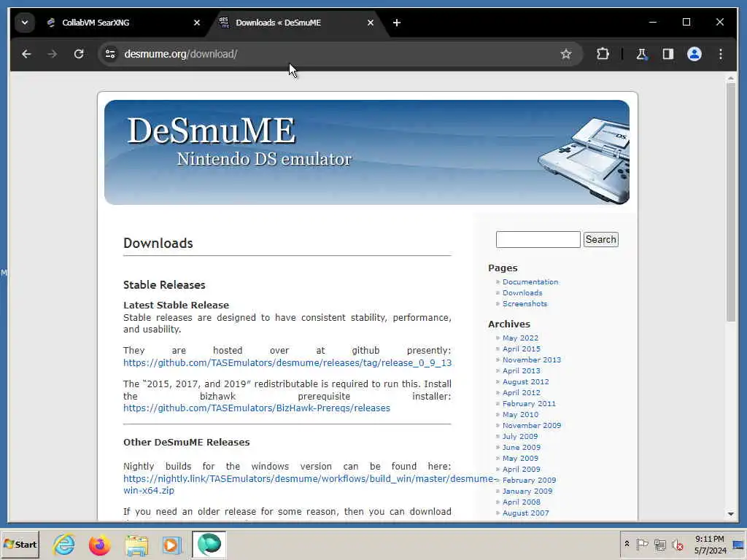Open the Chrome profile avatar
The width and height of the screenshot is (747, 560).
694,54
